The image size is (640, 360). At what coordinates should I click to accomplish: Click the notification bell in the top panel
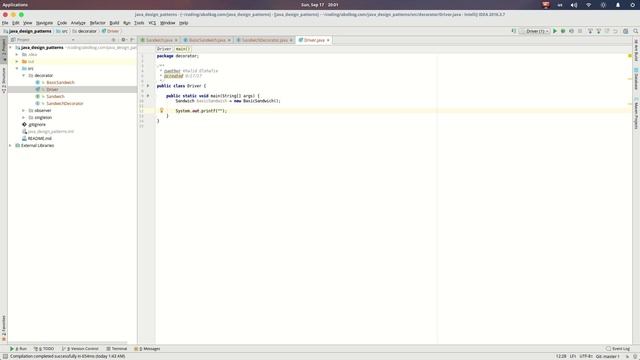tap(618, 5)
